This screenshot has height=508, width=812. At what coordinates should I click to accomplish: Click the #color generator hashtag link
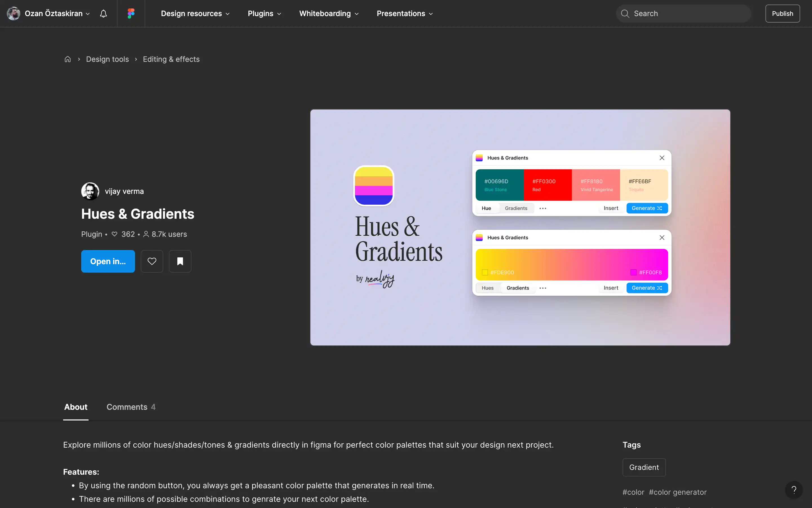point(678,492)
